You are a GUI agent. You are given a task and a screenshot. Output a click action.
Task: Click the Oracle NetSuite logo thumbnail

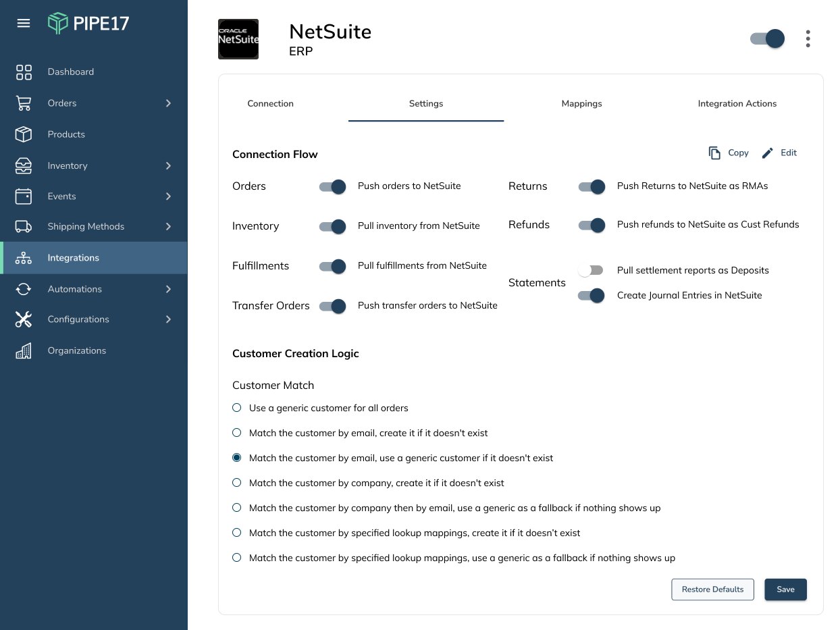click(238, 39)
